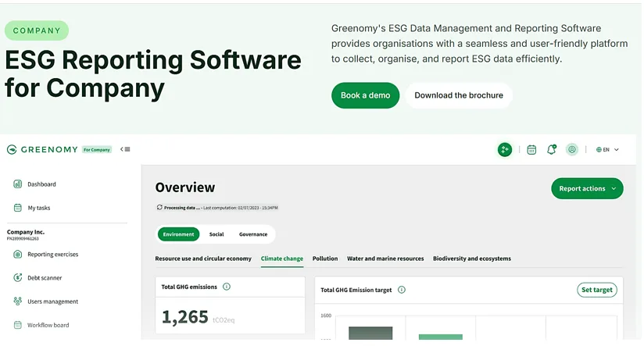Viewport: 644px width, 346px height.
Task: Click the Company Inc. name
Action: [x=26, y=232]
